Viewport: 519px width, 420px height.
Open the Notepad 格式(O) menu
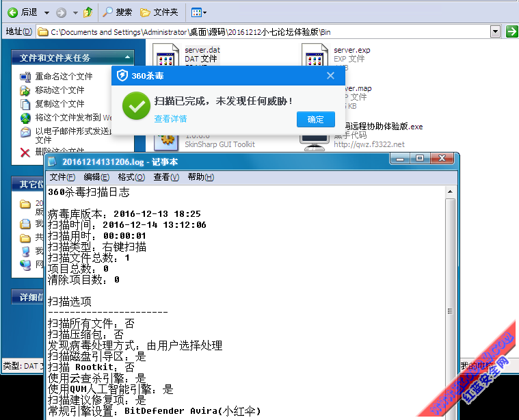coord(131,177)
